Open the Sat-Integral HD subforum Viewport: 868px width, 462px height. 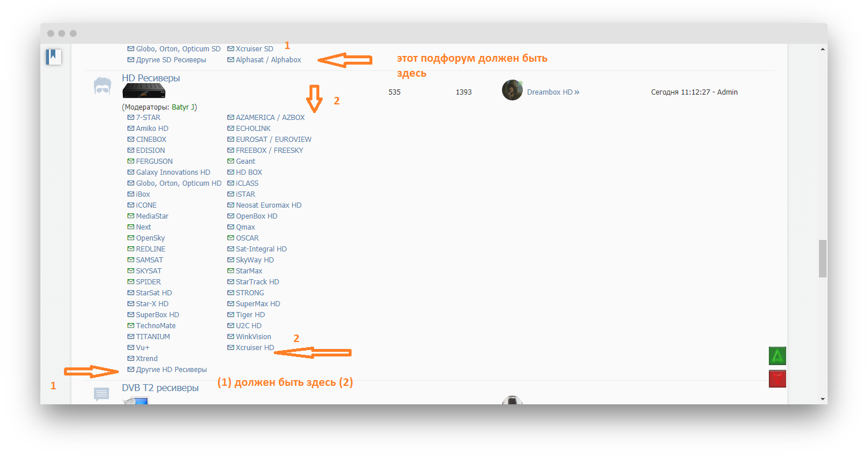click(x=261, y=249)
